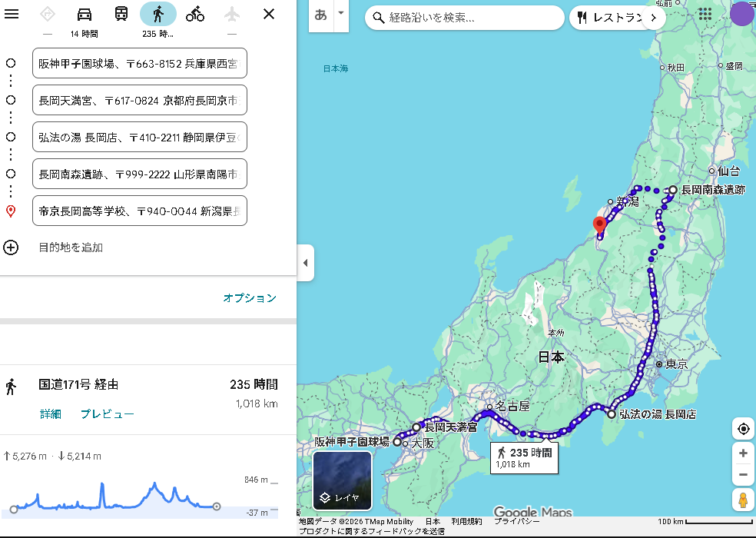The width and height of the screenshot is (756, 538).
Task: Select the cycling travel mode
Action: pyautogui.click(x=195, y=14)
